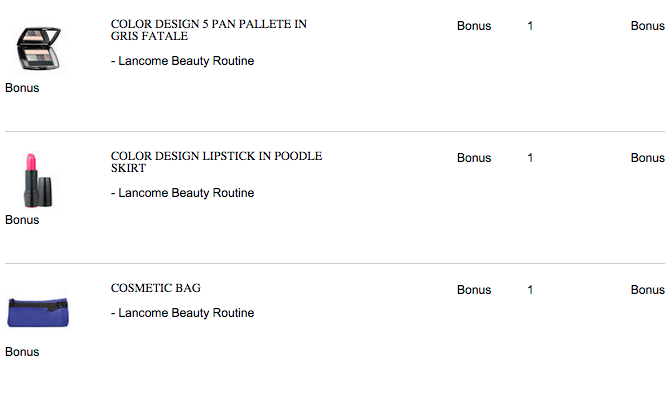
Task: Click the far-right Bonus total for the cosmetic bag
Action: tap(648, 290)
